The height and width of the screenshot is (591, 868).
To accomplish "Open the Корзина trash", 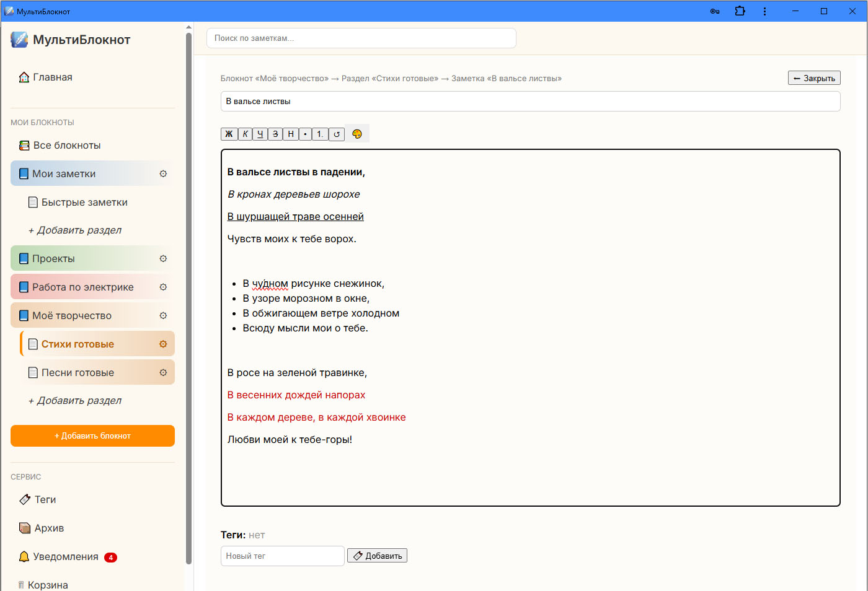I will (92, 585).
